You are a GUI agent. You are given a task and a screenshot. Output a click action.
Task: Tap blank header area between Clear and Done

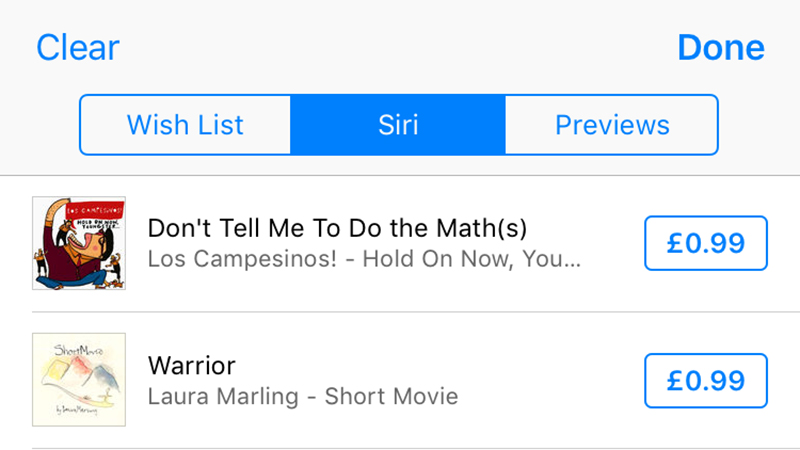click(x=398, y=47)
